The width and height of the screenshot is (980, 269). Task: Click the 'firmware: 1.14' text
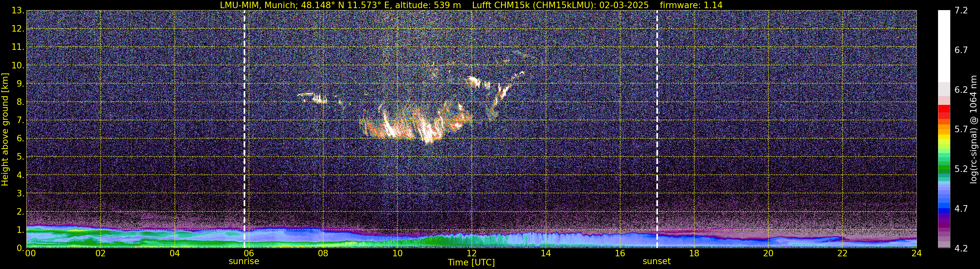click(691, 5)
